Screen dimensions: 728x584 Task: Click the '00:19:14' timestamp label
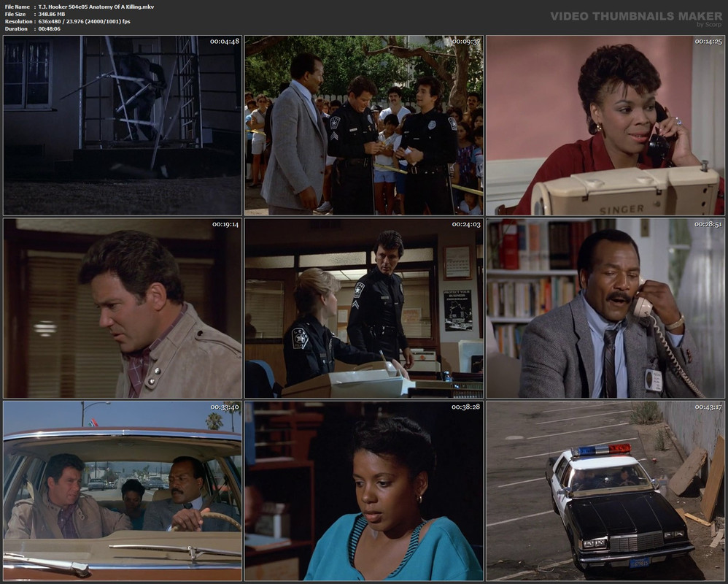click(x=225, y=224)
